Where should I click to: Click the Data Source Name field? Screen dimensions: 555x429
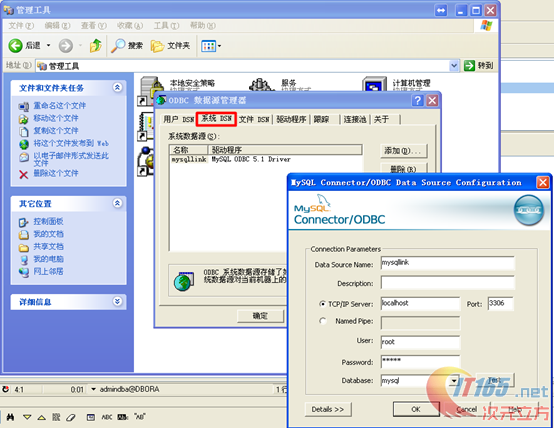[448, 263]
